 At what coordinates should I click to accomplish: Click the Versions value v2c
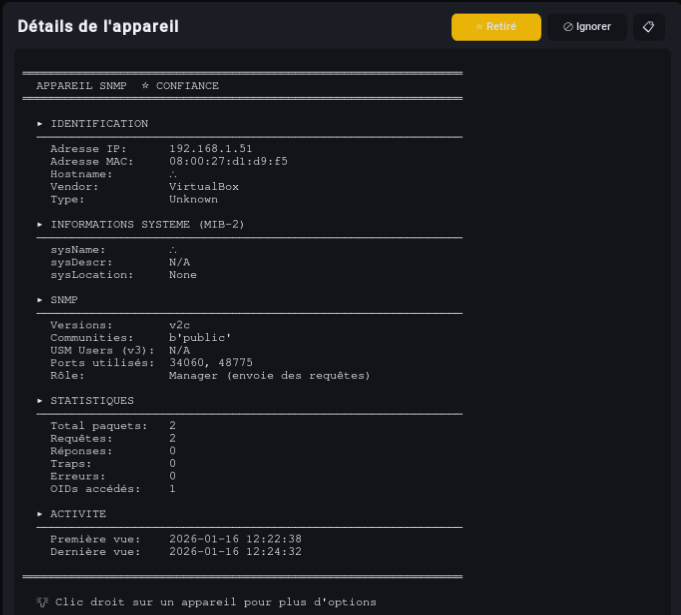pyautogui.click(x=179, y=325)
